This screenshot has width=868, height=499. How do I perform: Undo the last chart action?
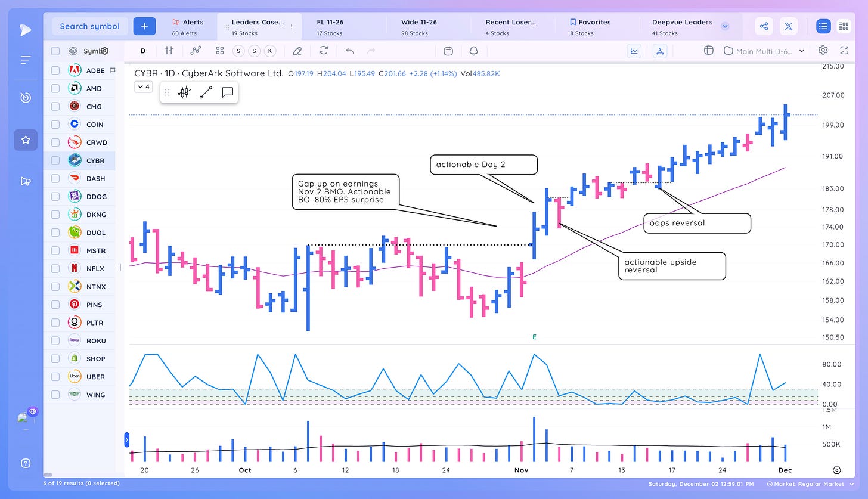pos(350,51)
